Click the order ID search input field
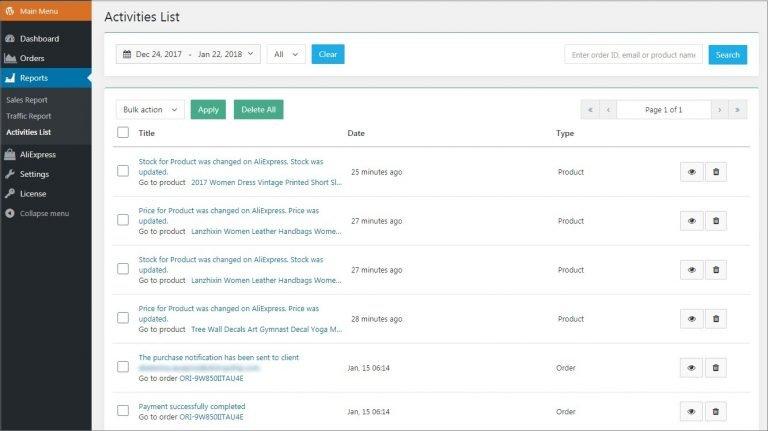Screen dimensions: 768x431 point(633,55)
